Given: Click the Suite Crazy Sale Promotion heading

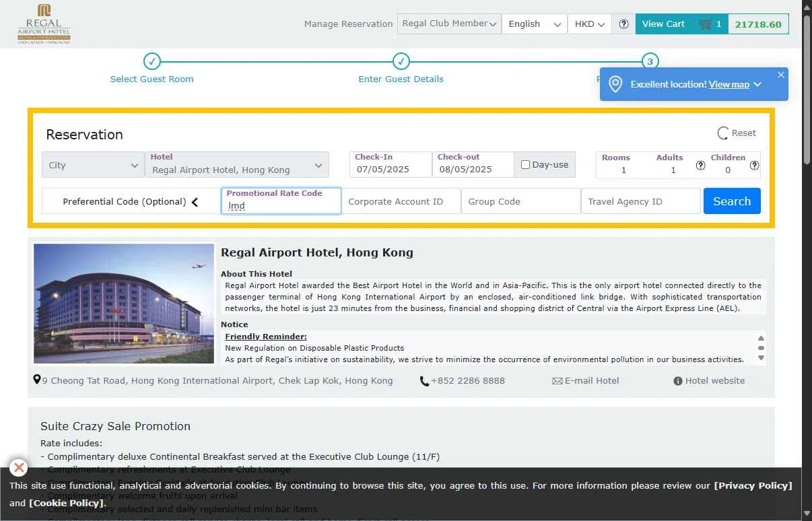Looking at the screenshot, I should 115,426.
